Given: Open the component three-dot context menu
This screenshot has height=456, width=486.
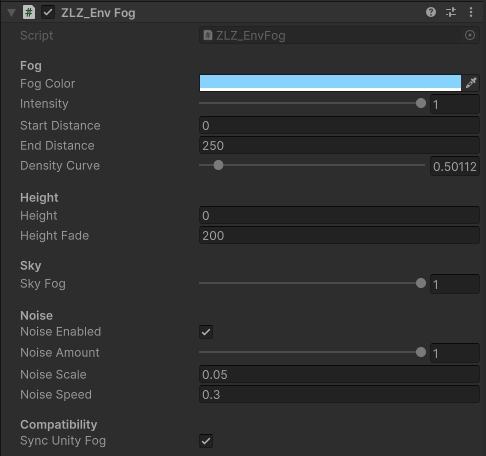Looking at the screenshot, I should pos(471,12).
